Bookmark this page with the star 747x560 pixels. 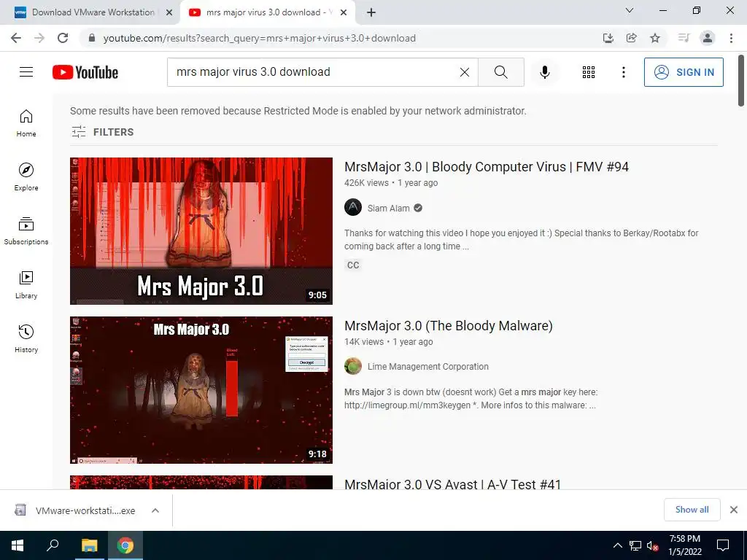pyautogui.click(x=655, y=38)
